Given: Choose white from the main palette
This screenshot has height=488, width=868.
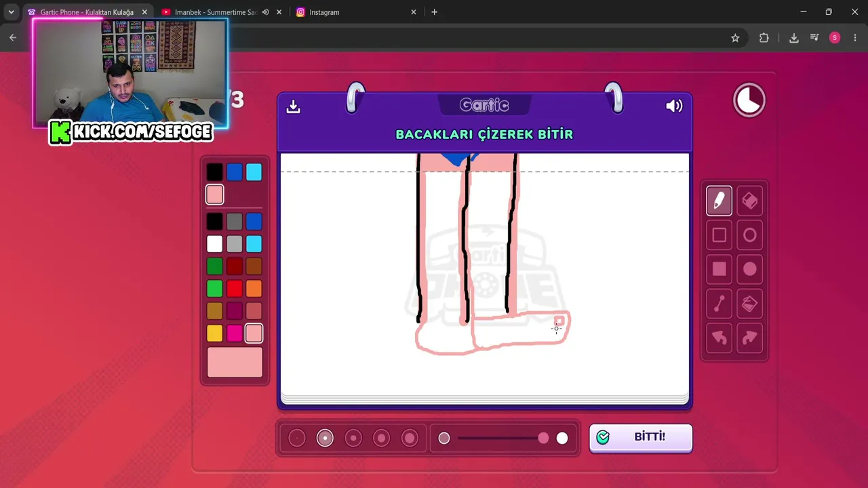Looking at the screenshot, I should [214, 243].
